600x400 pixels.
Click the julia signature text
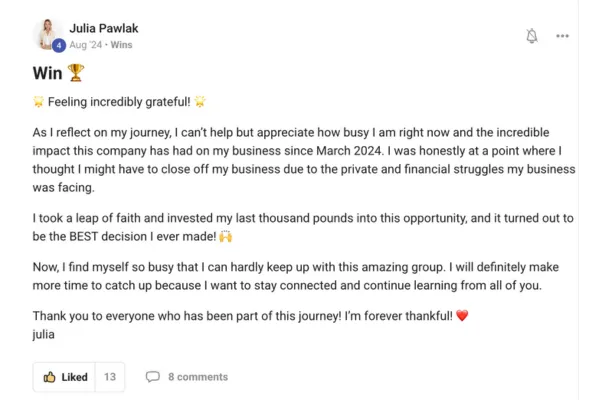[43, 335]
